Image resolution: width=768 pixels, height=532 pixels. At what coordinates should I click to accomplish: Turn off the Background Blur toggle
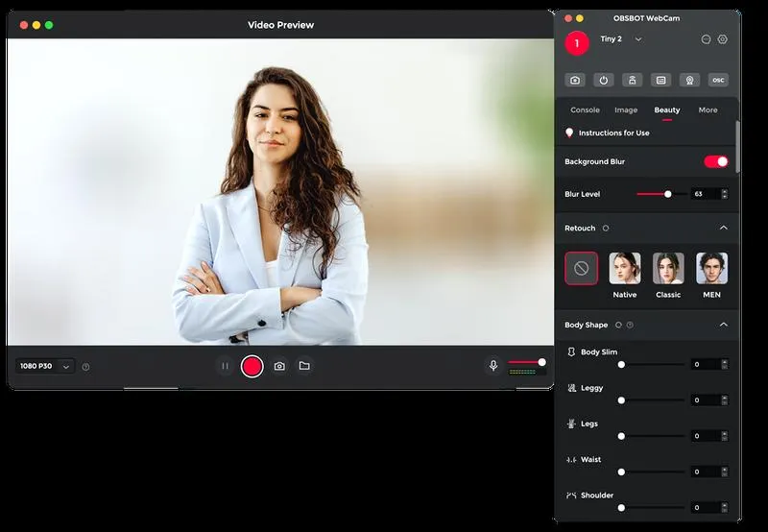tap(716, 161)
